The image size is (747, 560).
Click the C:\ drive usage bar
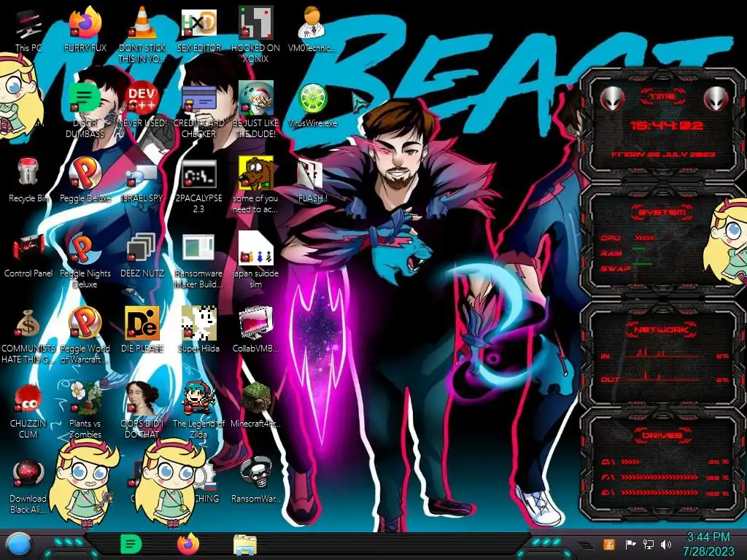[x=665, y=462]
